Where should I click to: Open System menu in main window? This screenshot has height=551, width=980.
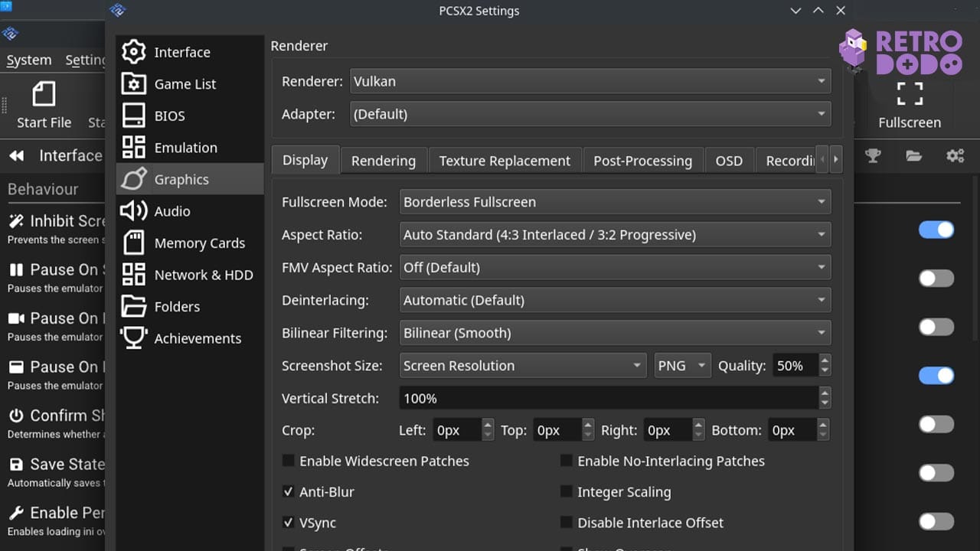point(29,60)
